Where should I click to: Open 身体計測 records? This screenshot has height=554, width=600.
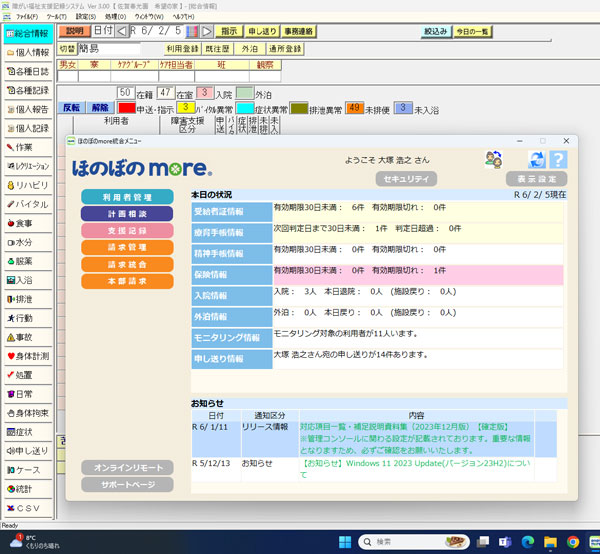coord(28,356)
